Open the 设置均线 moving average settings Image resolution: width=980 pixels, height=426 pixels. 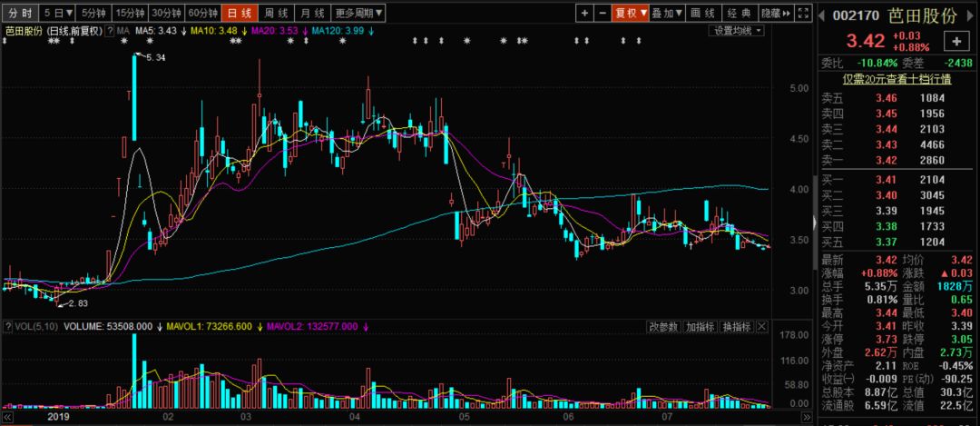[737, 30]
